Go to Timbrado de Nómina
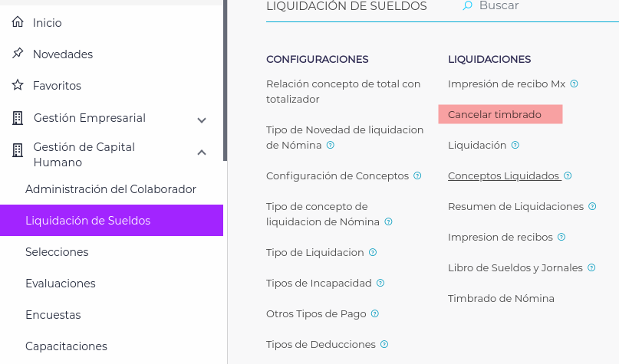Image resolution: width=619 pixels, height=364 pixels. (501, 299)
